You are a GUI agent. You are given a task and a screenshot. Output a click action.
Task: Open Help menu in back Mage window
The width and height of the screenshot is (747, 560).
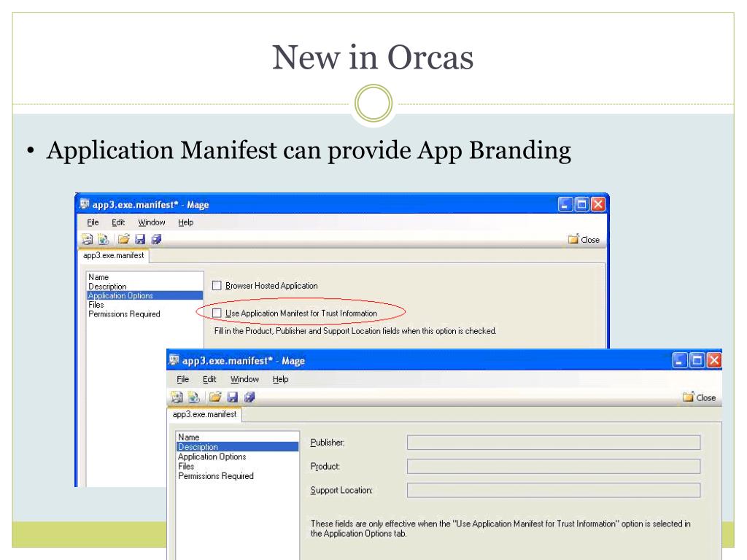tap(186, 222)
